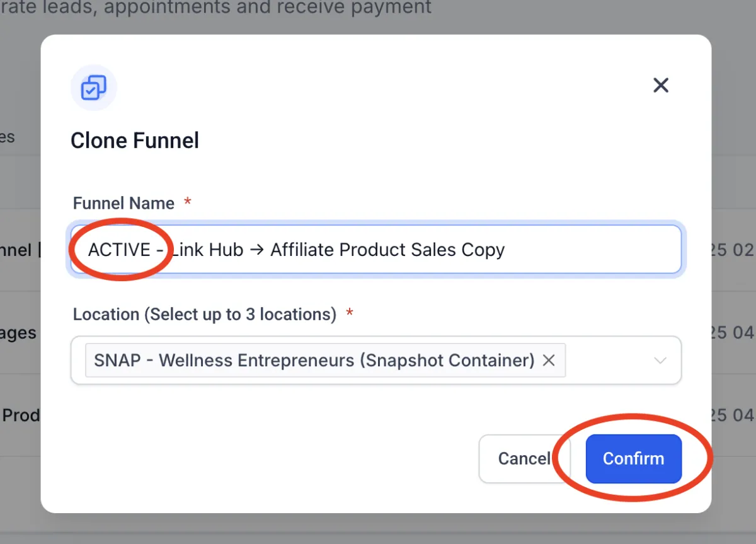Click the Clone Funnel dialog title
Viewport: 756px width, 544px height.
[135, 140]
